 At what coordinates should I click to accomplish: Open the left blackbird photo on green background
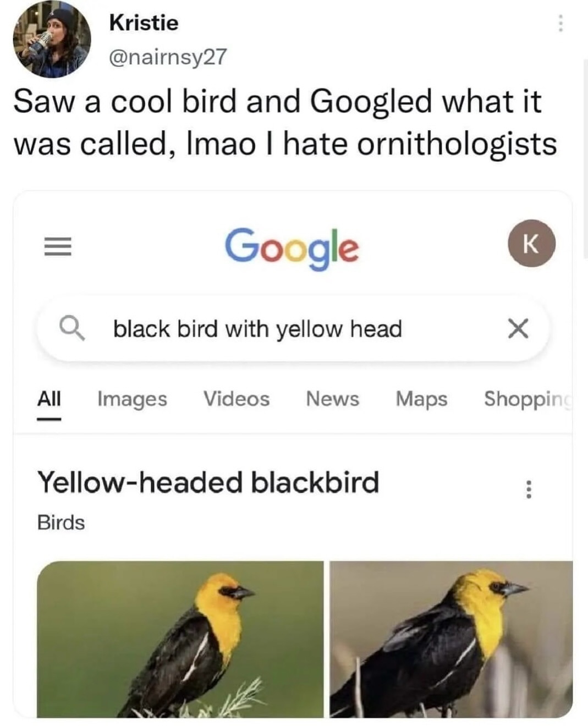click(x=180, y=639)
